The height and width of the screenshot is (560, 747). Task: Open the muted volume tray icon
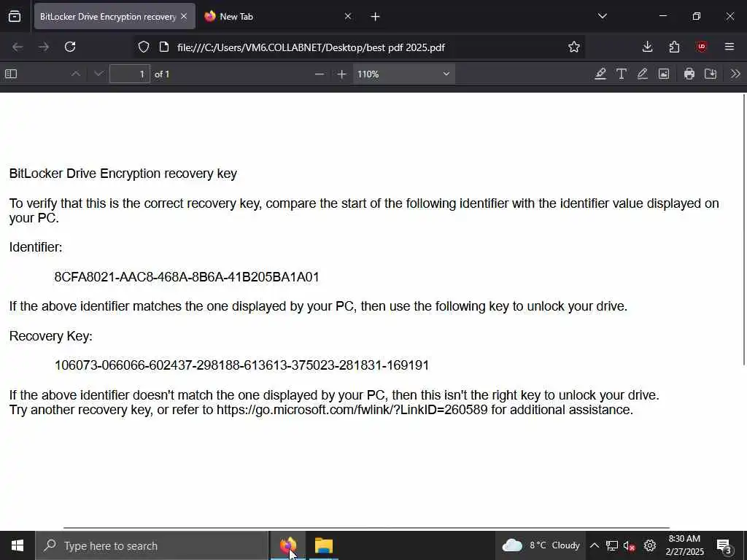[630, 545]
